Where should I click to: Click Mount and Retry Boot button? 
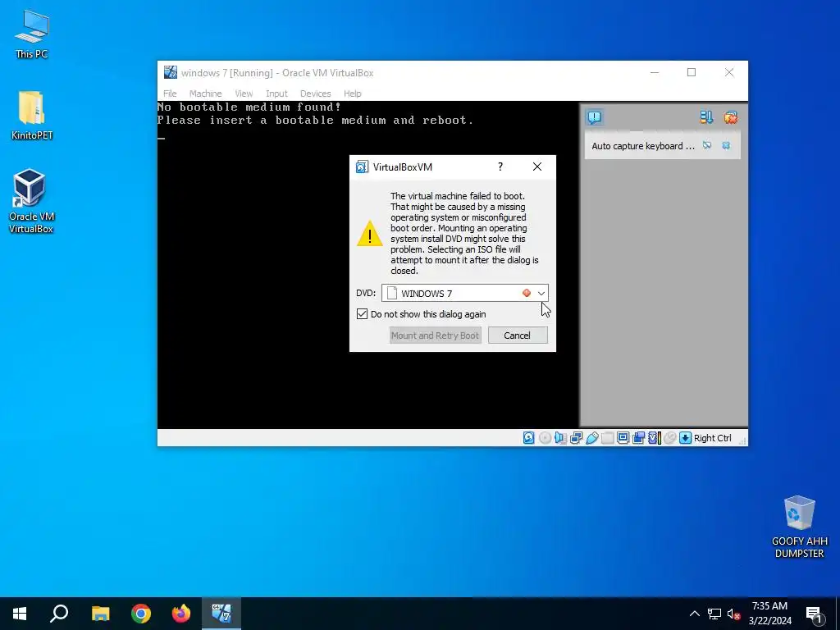tap(435, 336)
